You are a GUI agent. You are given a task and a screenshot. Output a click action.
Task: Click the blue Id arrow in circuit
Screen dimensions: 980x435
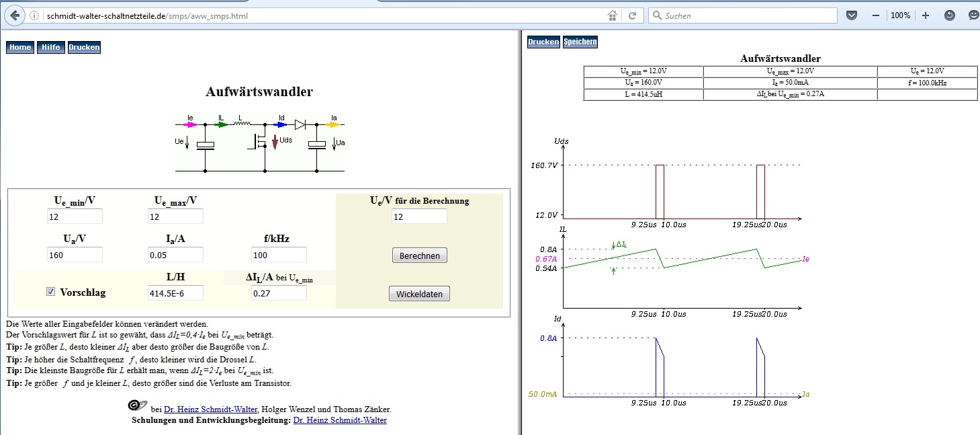(x=281, y=124)
